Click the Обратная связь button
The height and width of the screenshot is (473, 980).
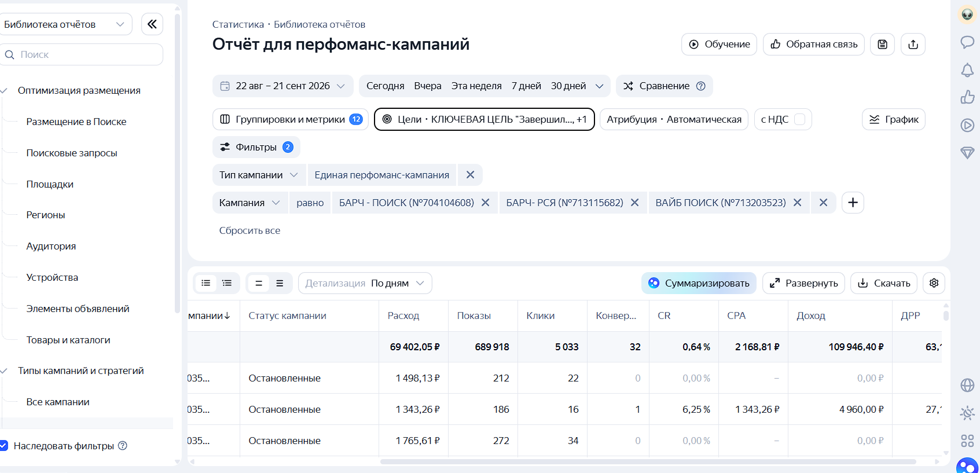coord(813,45)
